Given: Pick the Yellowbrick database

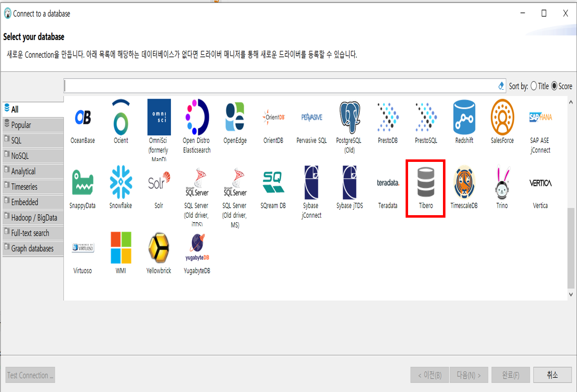Looking at the screenshot, I should [x=159, y=248].
